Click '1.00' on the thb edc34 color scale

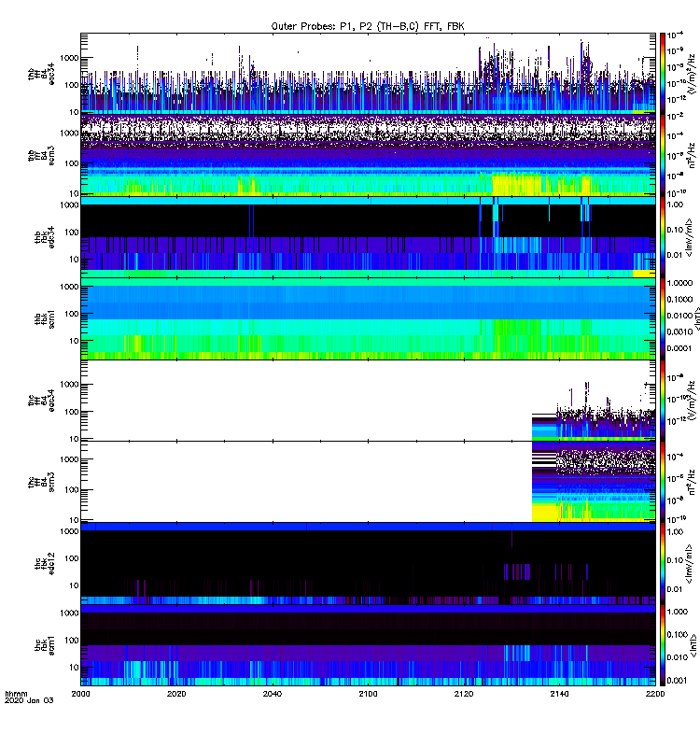click(x=675, y=204)
